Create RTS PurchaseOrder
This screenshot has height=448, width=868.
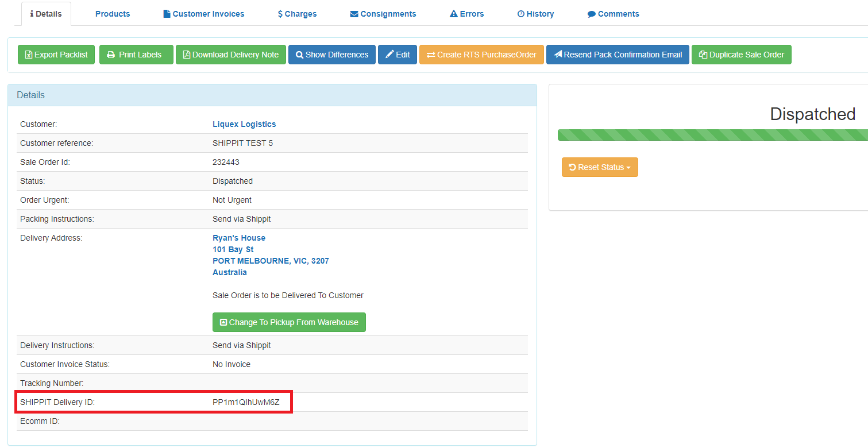point(481,55)
